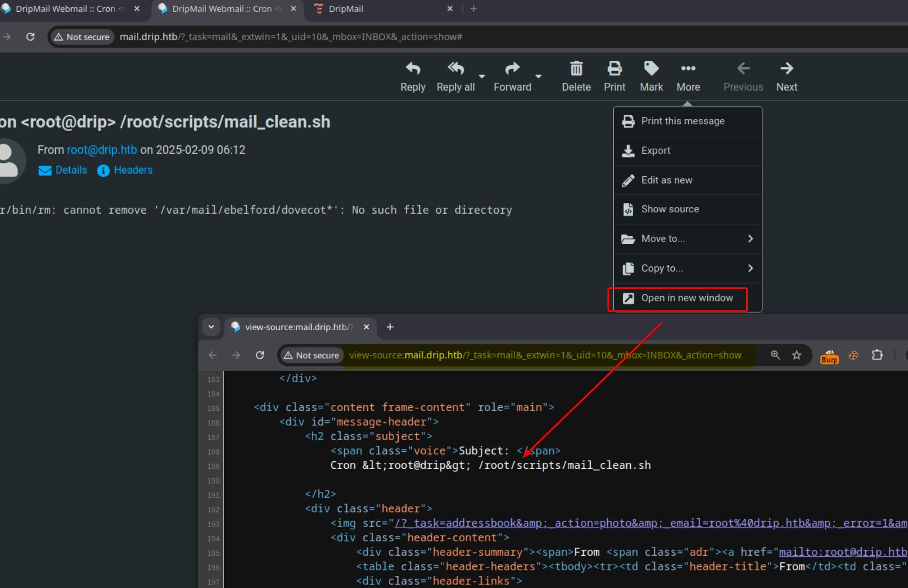Click the cookie extension icon
This screenshot has height=588, width=908.
point(853,355)
